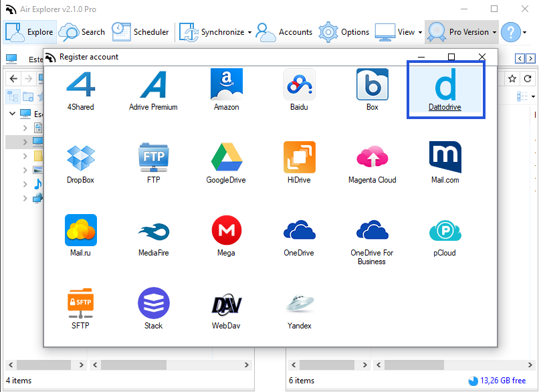Expand the music tree node
The height and width of the screenshot is (392, 539).
pos(25,184)
